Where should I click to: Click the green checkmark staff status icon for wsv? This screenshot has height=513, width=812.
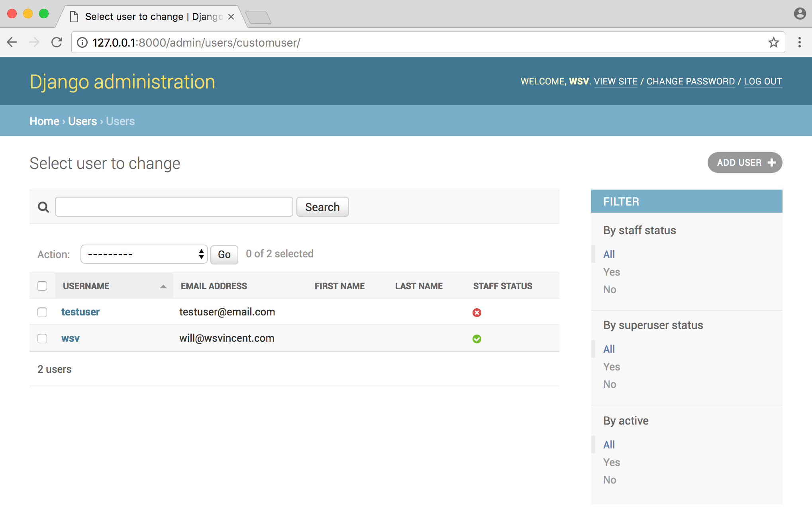pyautogui.click(x=477, y=339)
